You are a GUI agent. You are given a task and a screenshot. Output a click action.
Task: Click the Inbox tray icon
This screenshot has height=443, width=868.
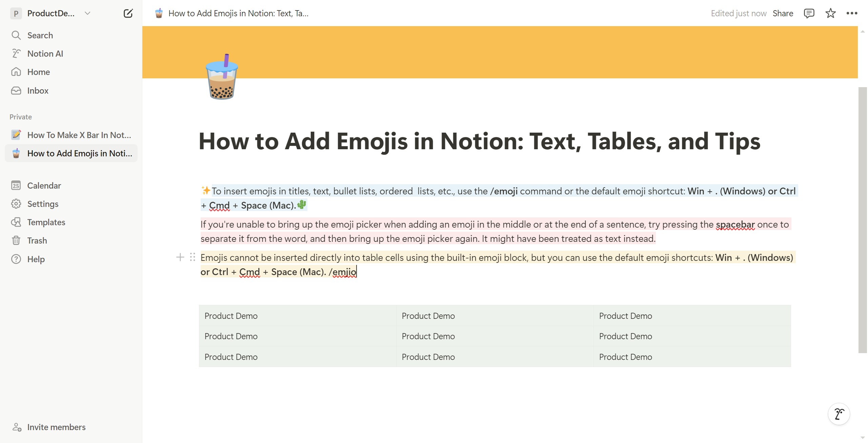(16, 91)
